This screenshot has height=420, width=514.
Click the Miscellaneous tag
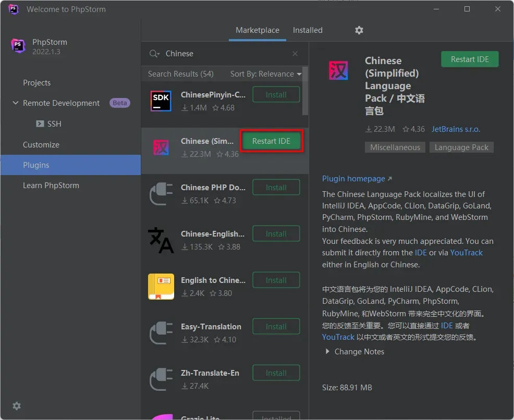point(395,147)
